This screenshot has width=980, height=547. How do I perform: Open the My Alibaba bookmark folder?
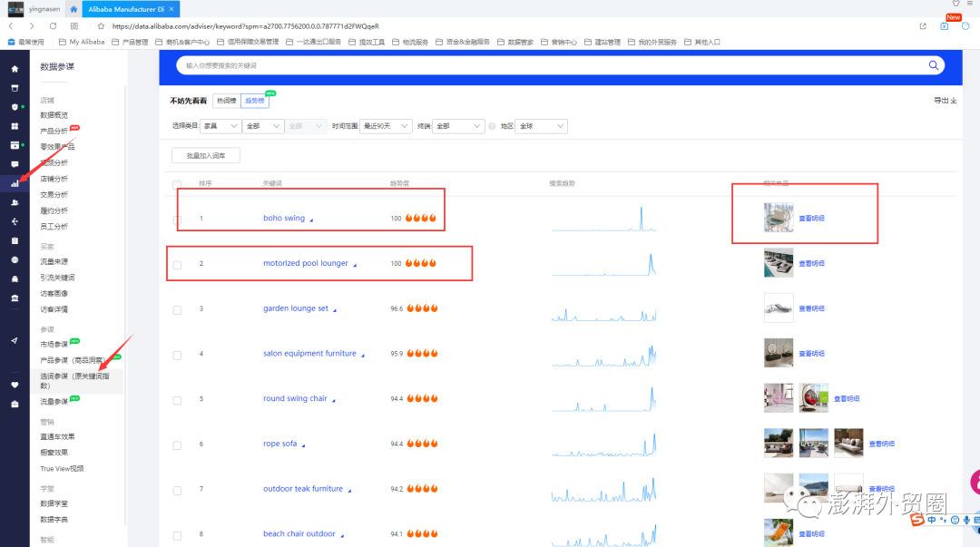[x=82, y=42]
